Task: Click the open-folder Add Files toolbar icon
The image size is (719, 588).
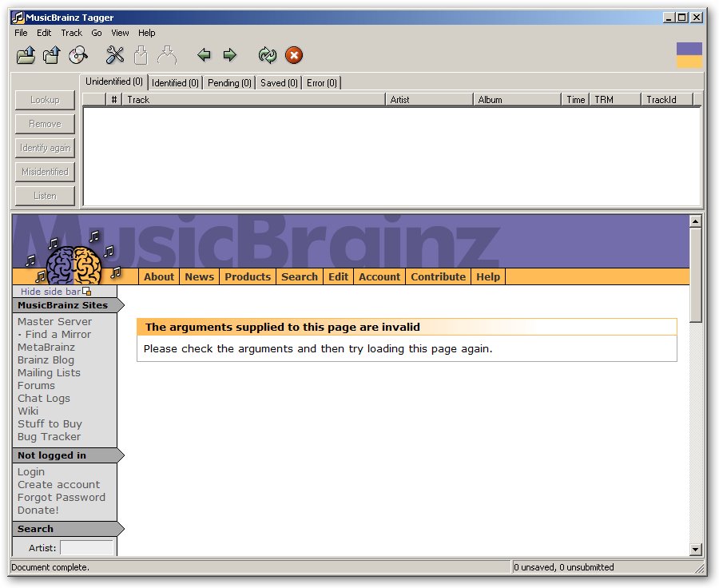Action: click(26, 55)
